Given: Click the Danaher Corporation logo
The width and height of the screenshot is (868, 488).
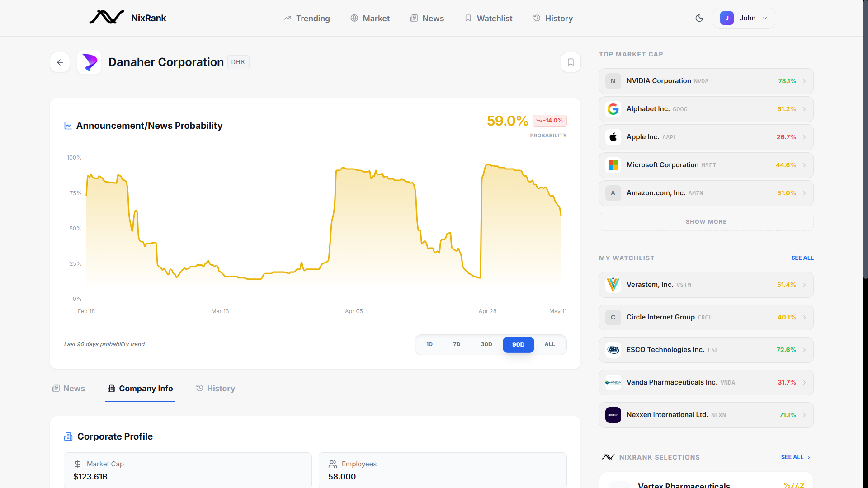Looking at the screenshot, I should coord(90,62).
